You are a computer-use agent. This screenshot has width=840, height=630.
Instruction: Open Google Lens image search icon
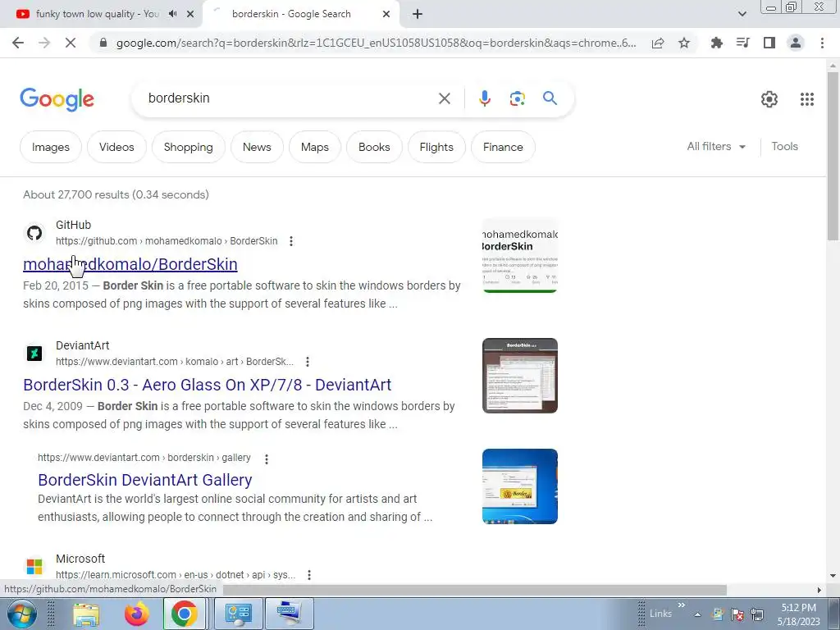(x=517, y=98)
